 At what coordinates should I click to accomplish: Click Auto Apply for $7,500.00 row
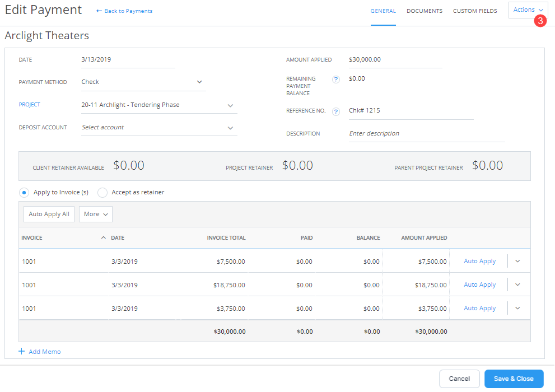point(479,261)
